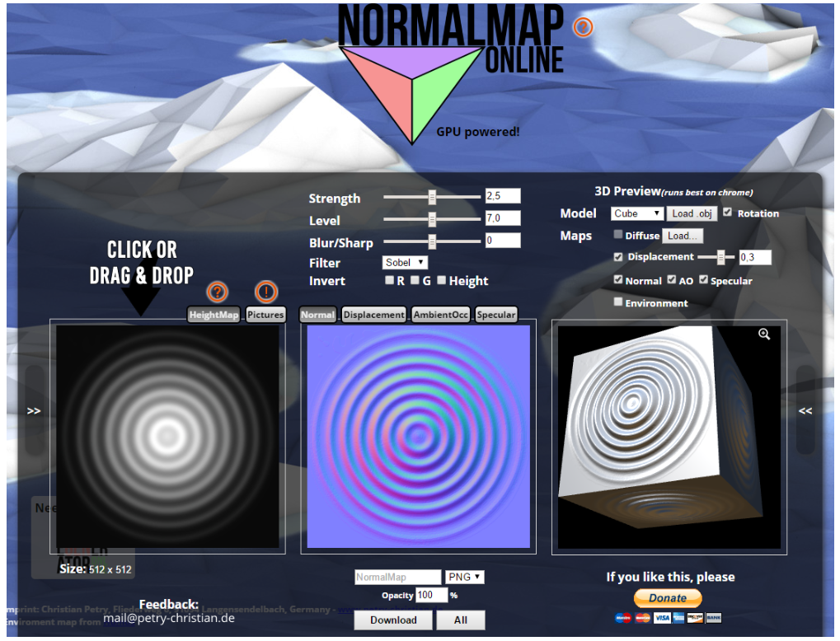The height and width of the screenshot is (641, 840).
Task: Click the 3D cube preview viewport
Action: click(x=669, y=437)
